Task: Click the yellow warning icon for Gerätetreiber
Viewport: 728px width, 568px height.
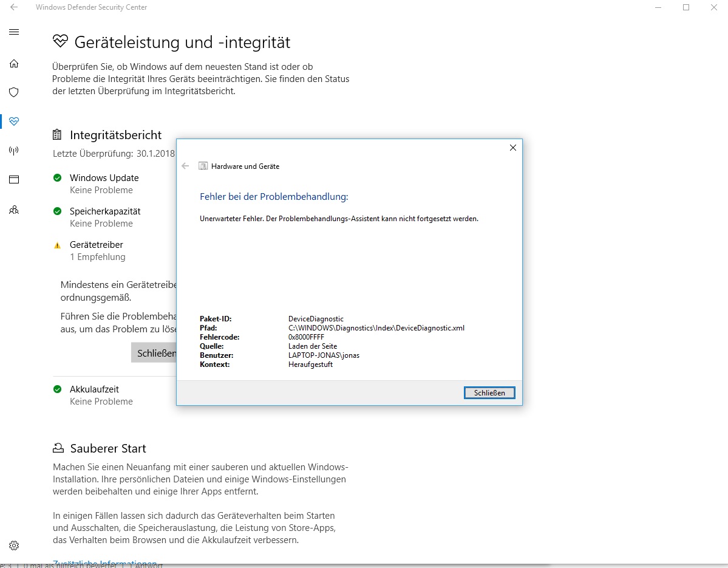Action: [58, 245]
